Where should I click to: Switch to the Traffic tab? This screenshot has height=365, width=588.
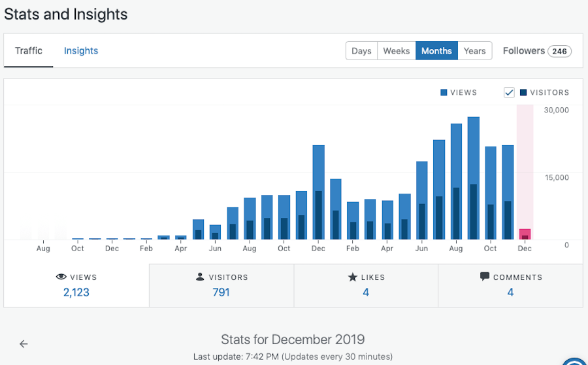coord(29,51)
